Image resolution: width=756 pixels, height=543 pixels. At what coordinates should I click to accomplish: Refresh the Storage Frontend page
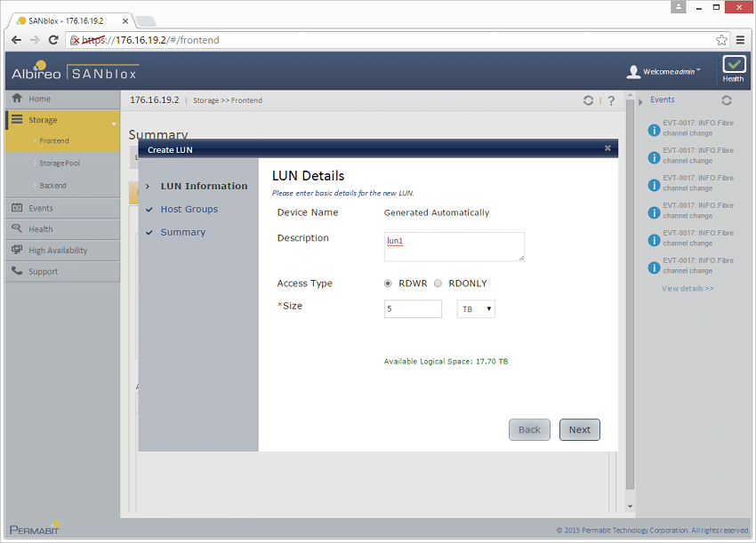[x=588, y=100]
